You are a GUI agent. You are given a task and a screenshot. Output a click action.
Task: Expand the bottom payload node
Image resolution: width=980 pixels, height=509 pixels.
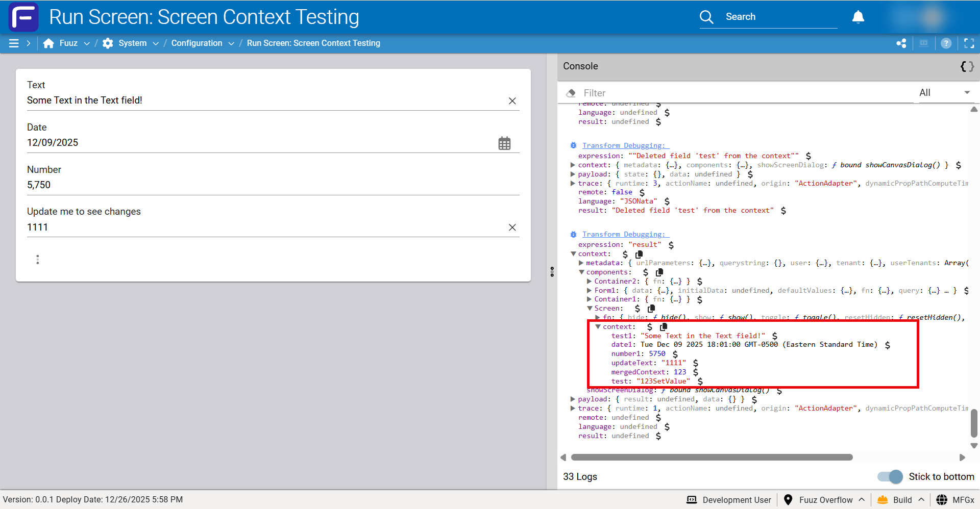(573, 399)
